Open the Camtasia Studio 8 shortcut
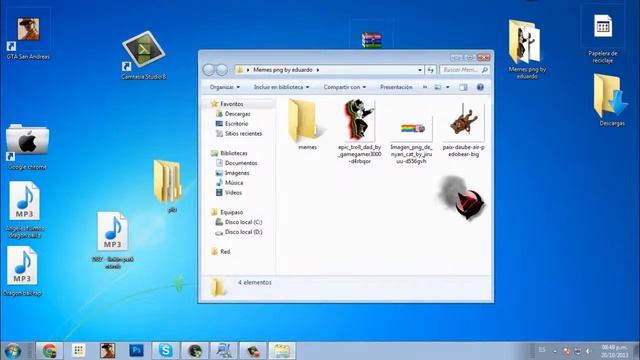 (143, 55)
